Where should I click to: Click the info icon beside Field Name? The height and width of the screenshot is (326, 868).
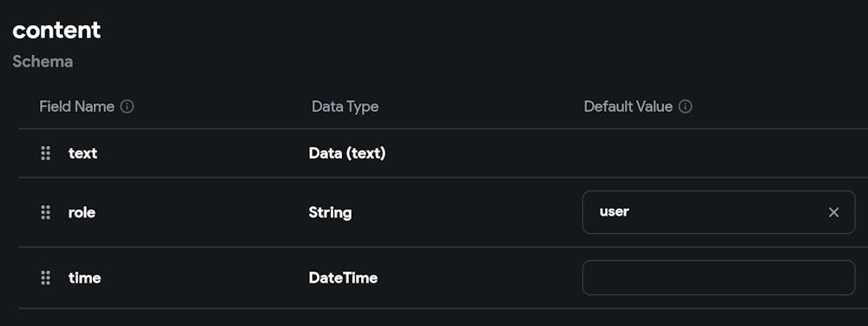pos(128,106)
